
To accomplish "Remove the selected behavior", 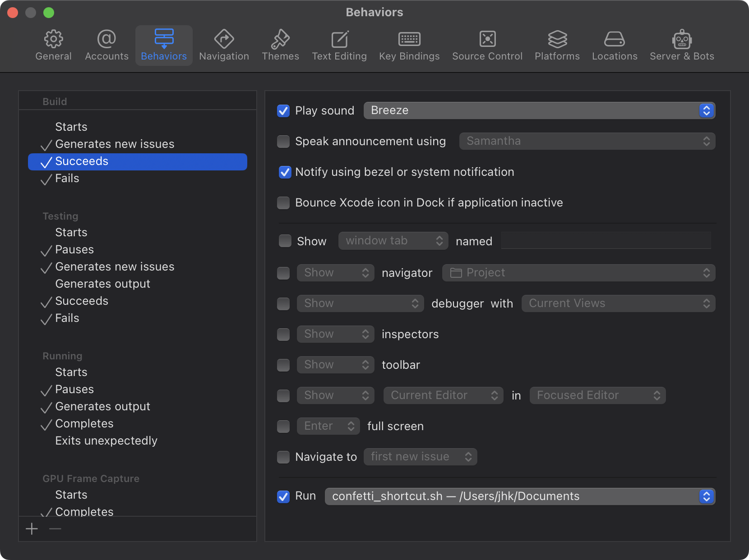I will [55, 528].
